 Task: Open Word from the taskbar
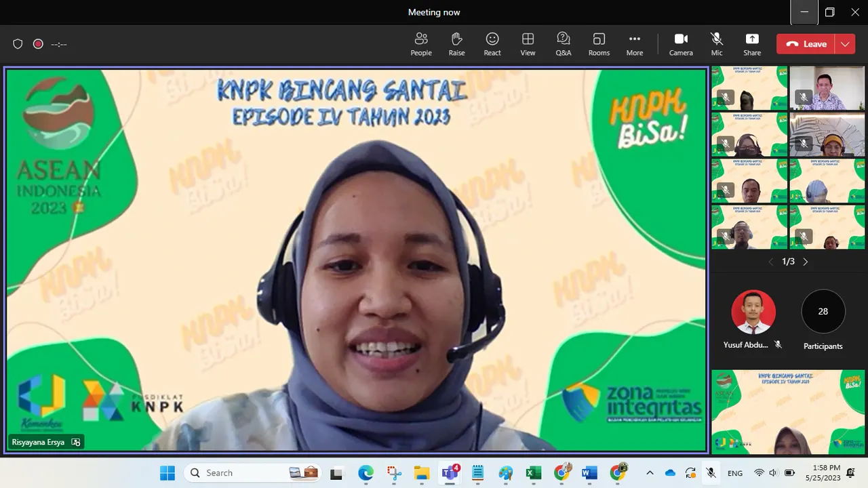coord(589,473)
